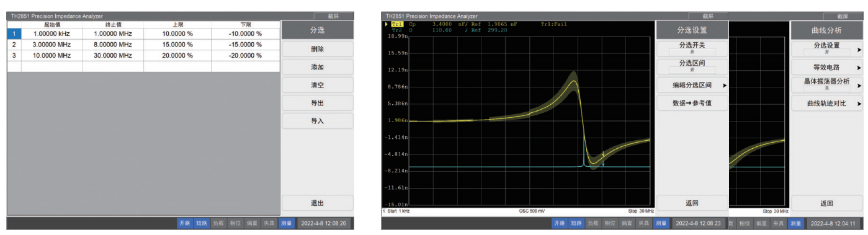Click the 8.00000 MHz end value cell
868x235 pixels.
pos(113,45)
